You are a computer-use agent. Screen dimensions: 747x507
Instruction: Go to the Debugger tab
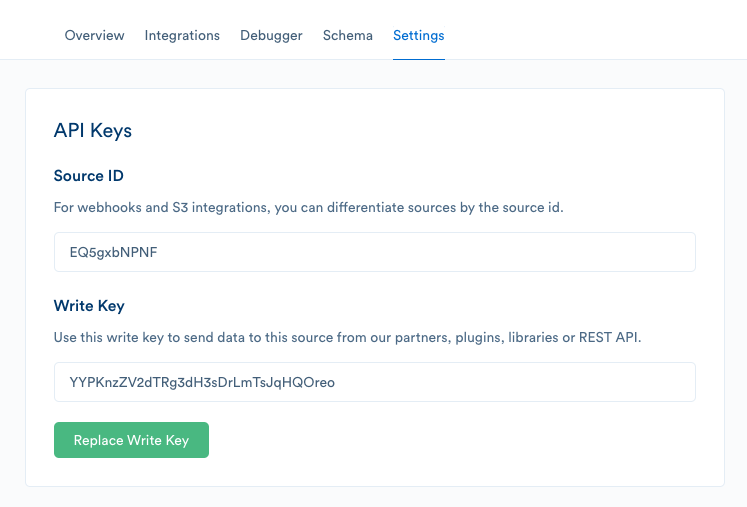point(271,35)
